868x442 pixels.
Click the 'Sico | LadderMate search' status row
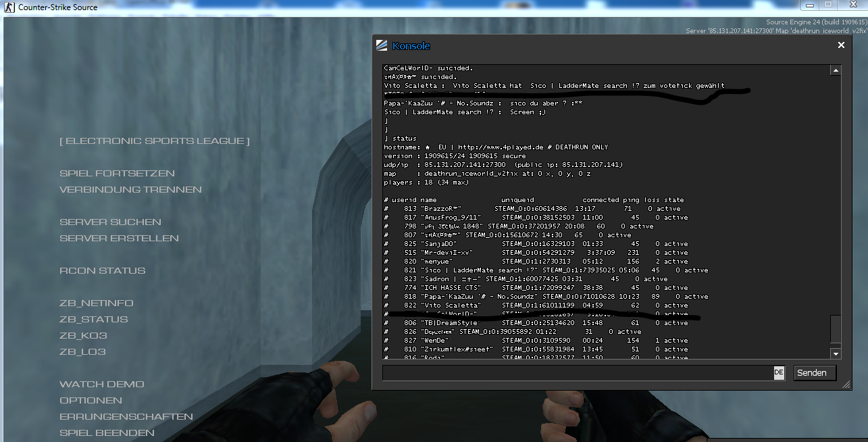pyautogui.click(x=546, y=270)
